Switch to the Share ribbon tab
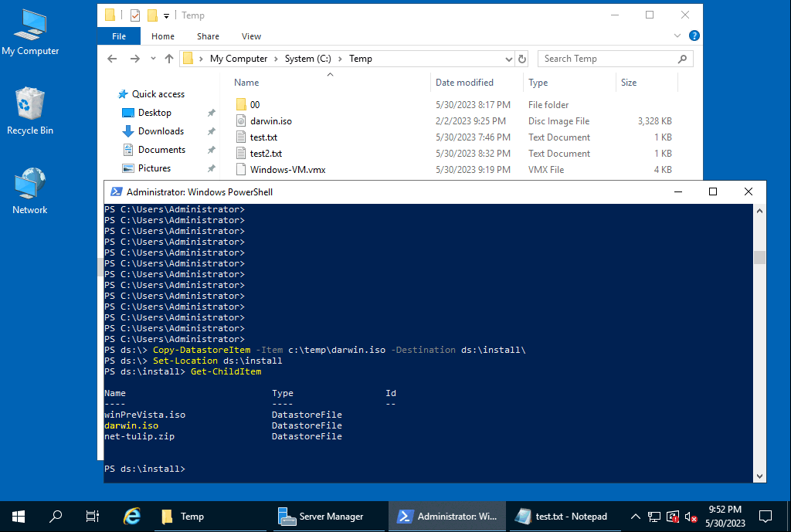 point(208,36)
